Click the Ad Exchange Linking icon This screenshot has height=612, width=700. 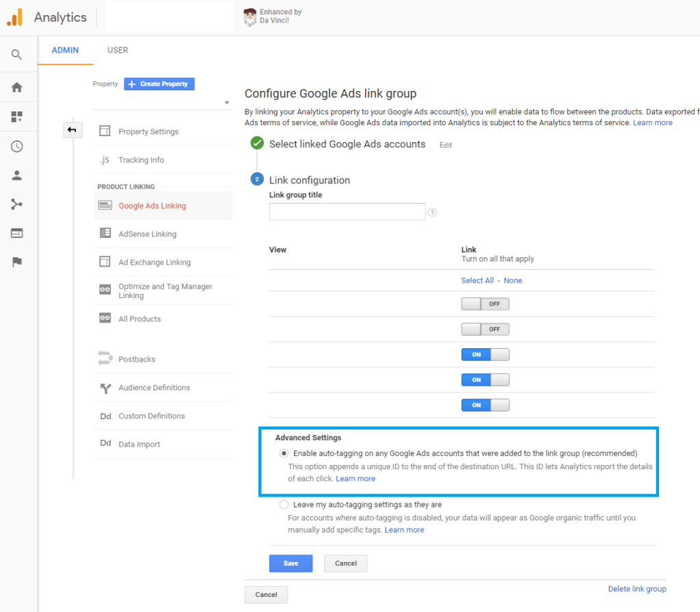[105, 261]
